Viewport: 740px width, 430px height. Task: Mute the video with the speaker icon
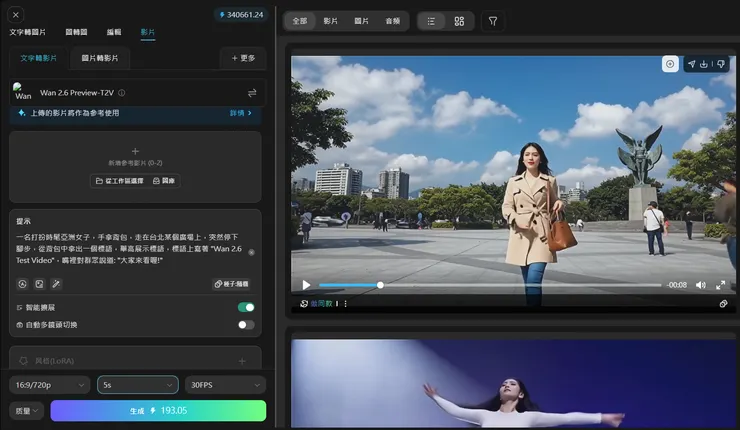click(701, 285)
